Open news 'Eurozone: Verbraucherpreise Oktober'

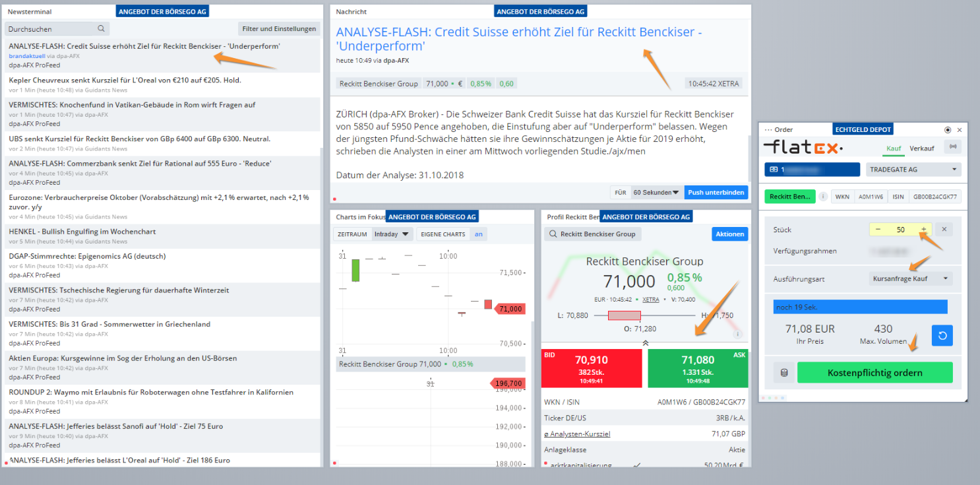(x=162, y=207)
